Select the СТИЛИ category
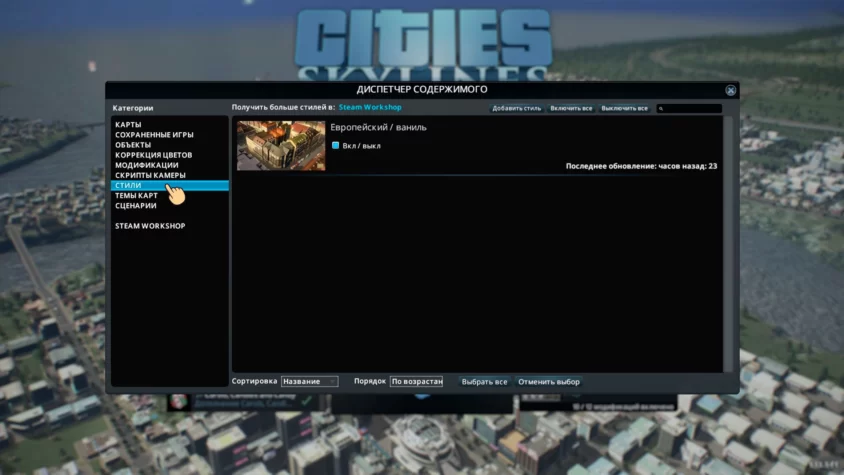 pos(170,185)
